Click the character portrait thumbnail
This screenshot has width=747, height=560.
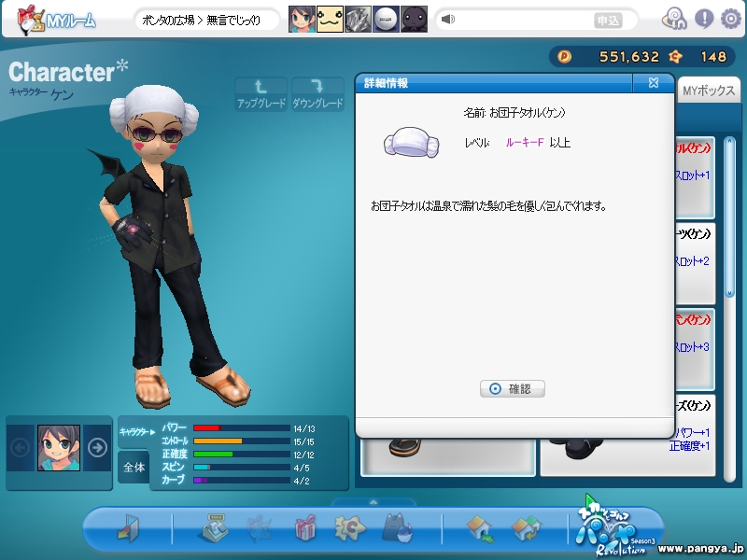[x=59, y=448]
